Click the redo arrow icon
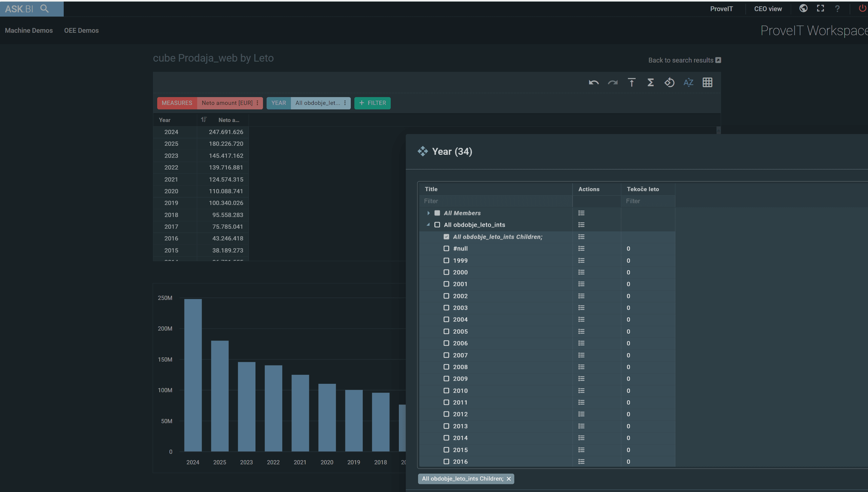The height and width of the screenshot is (492, 868). tap(613, 82)
